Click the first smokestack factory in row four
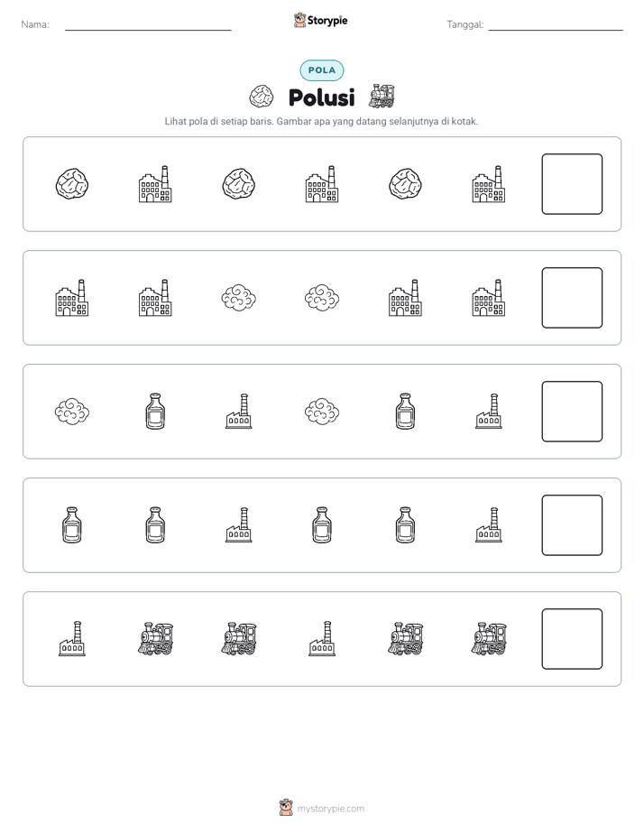Image resolution: width=644 pixels, height=834 pixels. pyautogui.click(x=239, y=525)
